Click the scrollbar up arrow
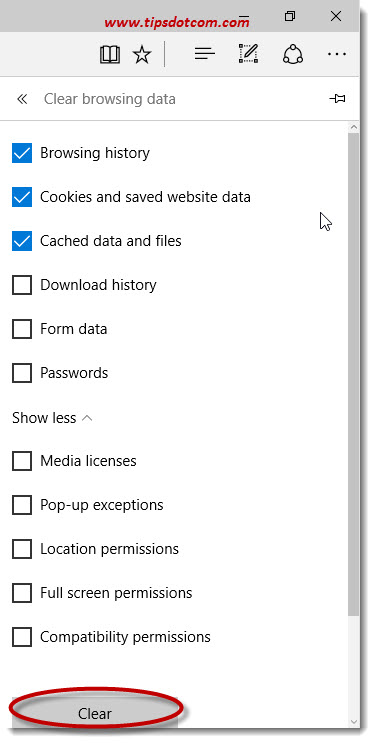375x743 pixels. (353, 127)
